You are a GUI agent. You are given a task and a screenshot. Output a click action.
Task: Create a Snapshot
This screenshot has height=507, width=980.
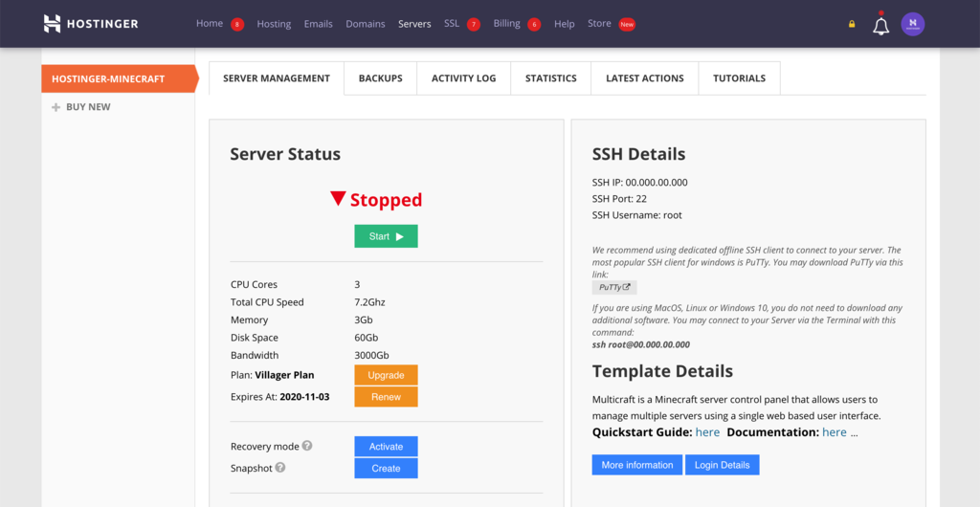point(386,469)
